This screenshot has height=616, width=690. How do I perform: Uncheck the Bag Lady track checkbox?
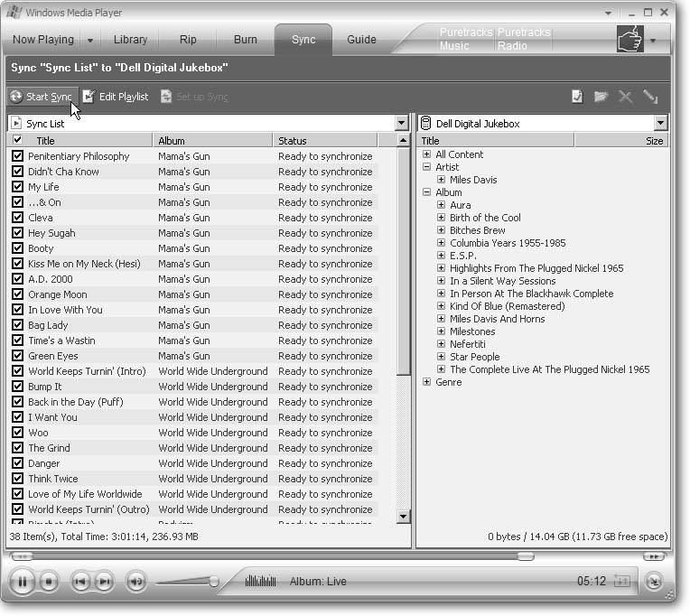click(x=17, y=325)
